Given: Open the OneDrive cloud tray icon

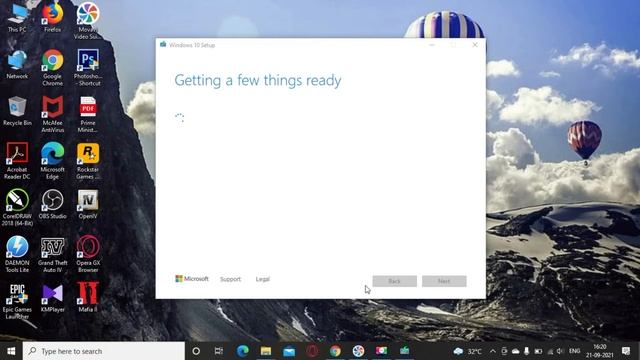Looking at the screenshot, I should click(x=516, y=351).
